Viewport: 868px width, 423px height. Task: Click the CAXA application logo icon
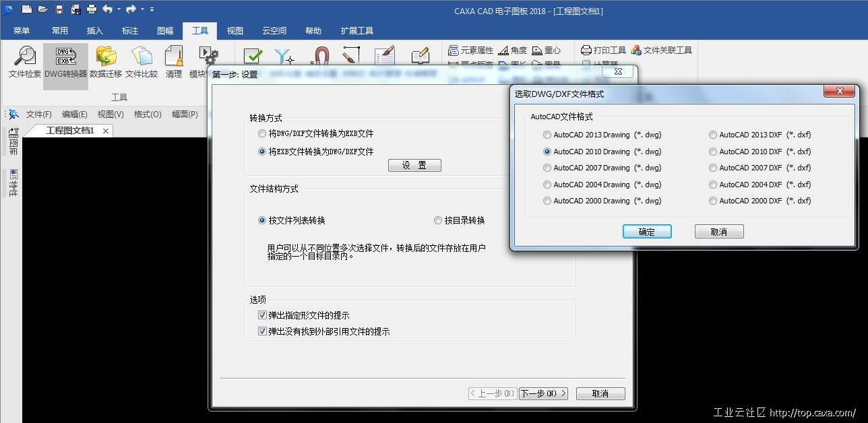[x=8, y=9]
